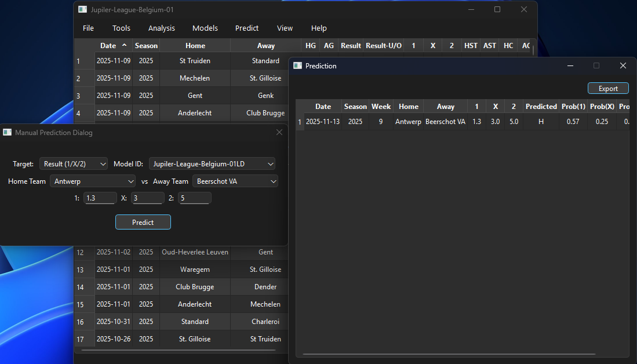Image resolution: width=637 pixels, height=364 pixels.
Task: Select row 17 header in main table
Action: click(x=85, y=339)
